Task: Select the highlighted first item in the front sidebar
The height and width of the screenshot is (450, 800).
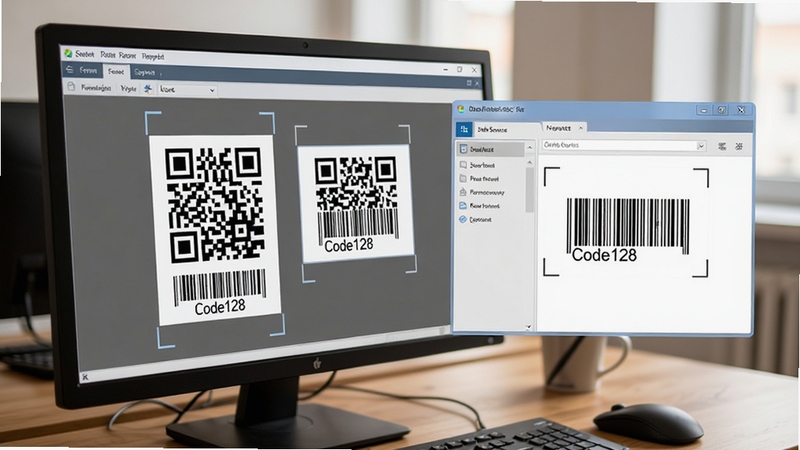Action: pos(490,149)
